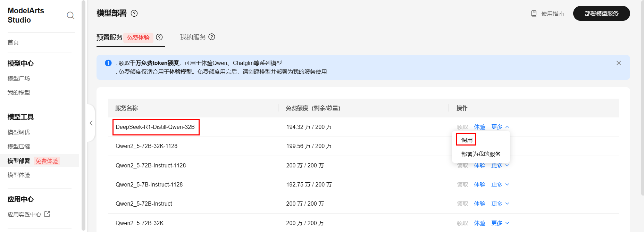Viewport: 644px width, 232px height.
Task: Click help icon next to 预置服务 tab
Action: coord(159,37)
